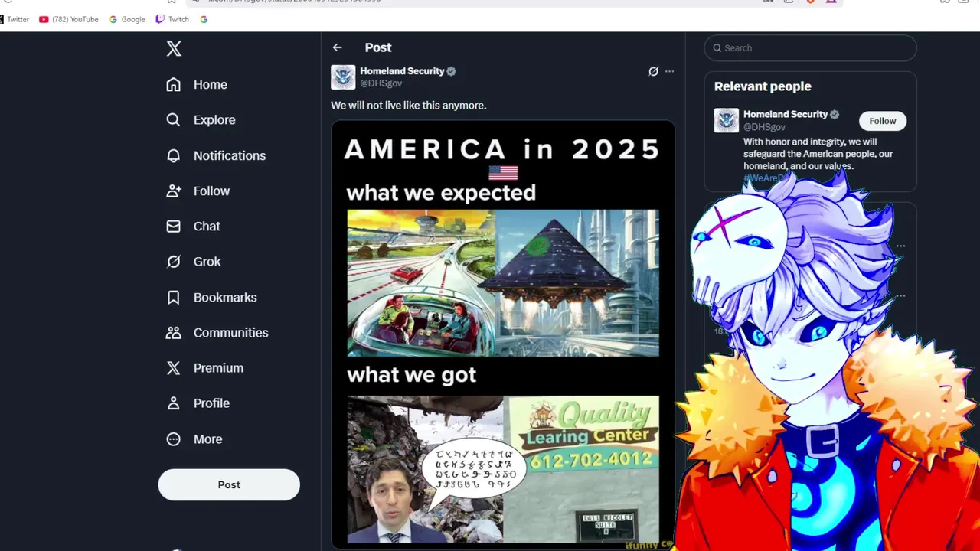980x551 pixels.
Task: Click Homeland Security avatar in Relevant people
Action: [727, 120]
